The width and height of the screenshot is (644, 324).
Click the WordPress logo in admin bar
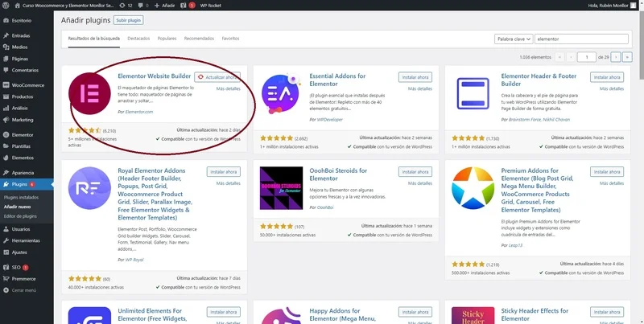[x=6, y=5]
